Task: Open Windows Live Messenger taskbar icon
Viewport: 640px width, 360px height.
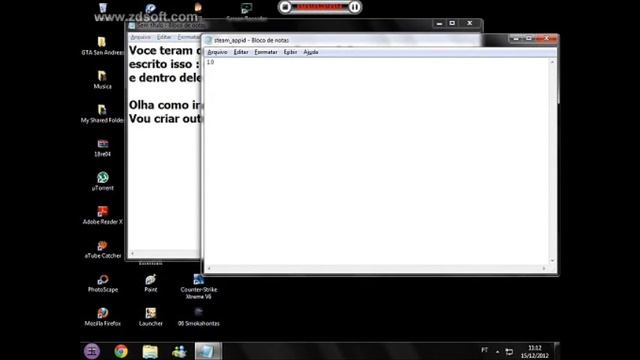Action: point(179,351)
